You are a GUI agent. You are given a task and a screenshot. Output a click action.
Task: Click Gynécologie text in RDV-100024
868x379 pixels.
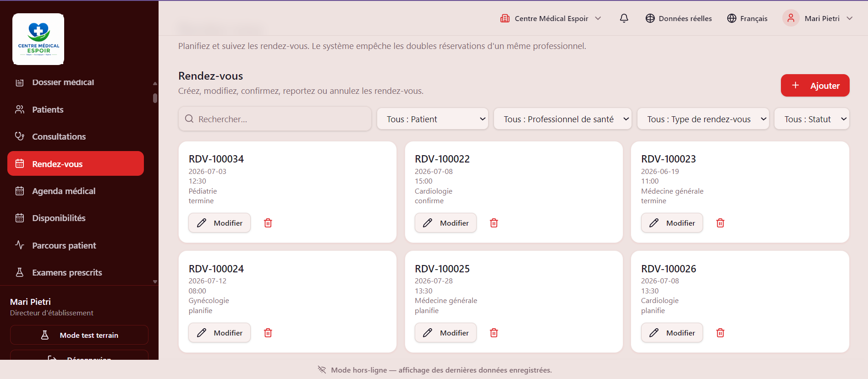209,301
